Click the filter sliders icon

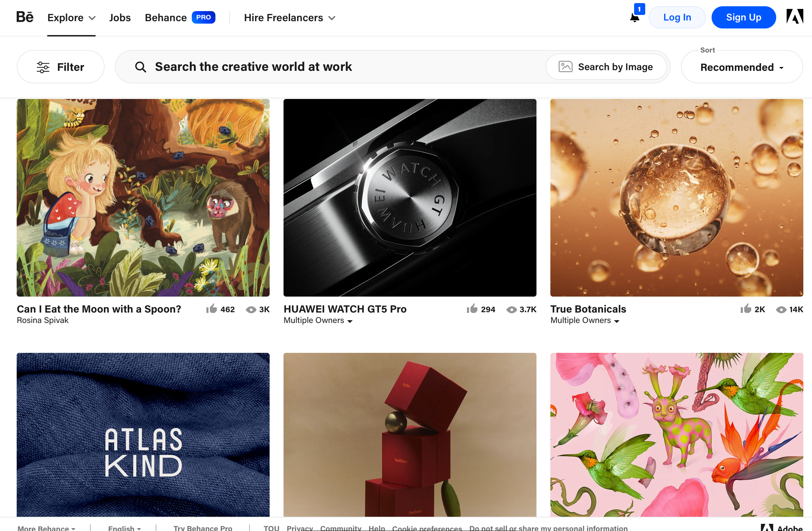click(x=43, y=67)
